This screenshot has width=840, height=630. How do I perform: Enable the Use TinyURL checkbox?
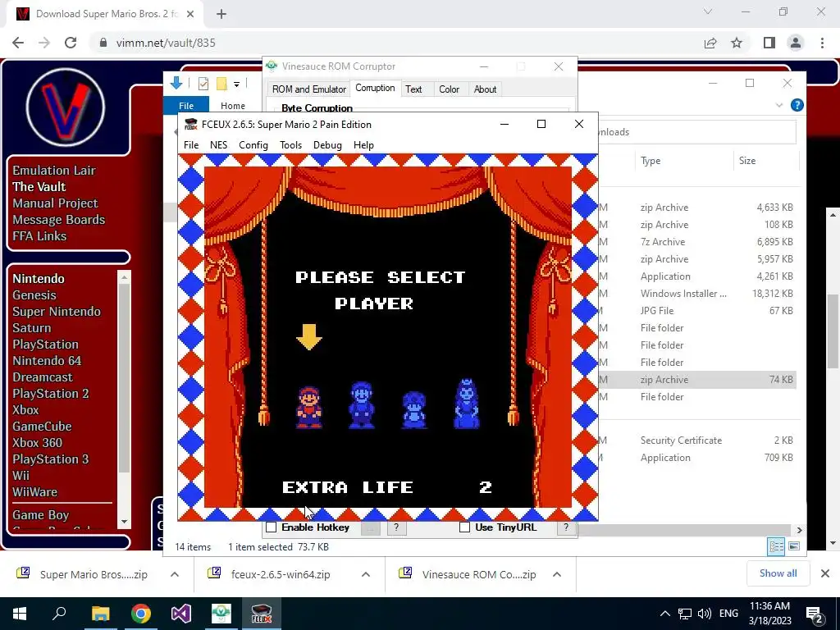coord(464,527)
